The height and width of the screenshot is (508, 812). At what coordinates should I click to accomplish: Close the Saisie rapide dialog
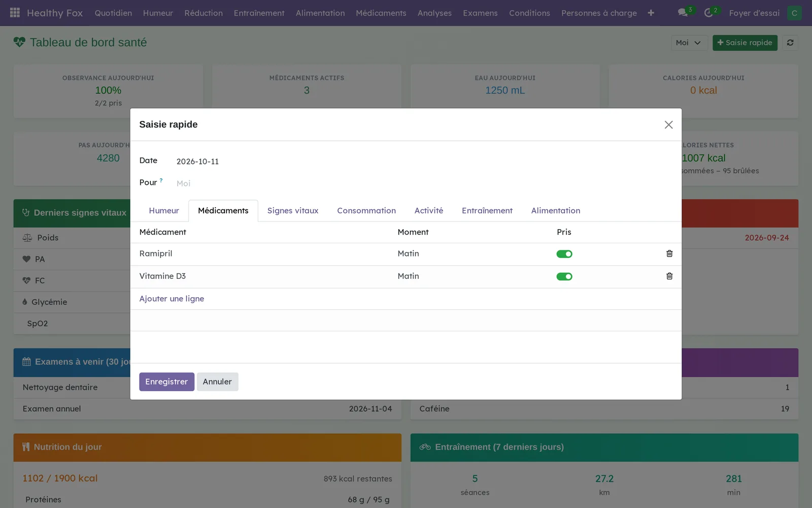(668, 125)
